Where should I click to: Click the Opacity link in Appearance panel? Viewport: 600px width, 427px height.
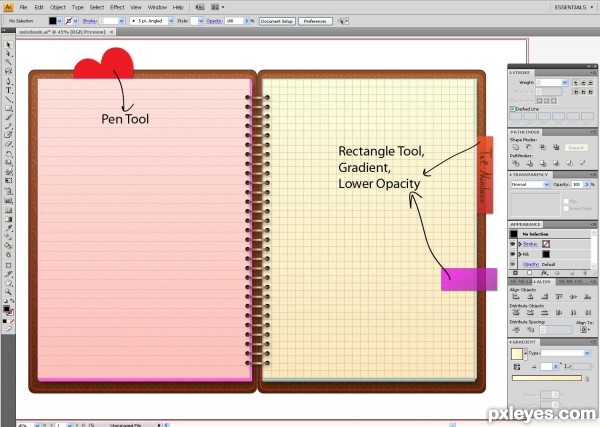(531, 264)
